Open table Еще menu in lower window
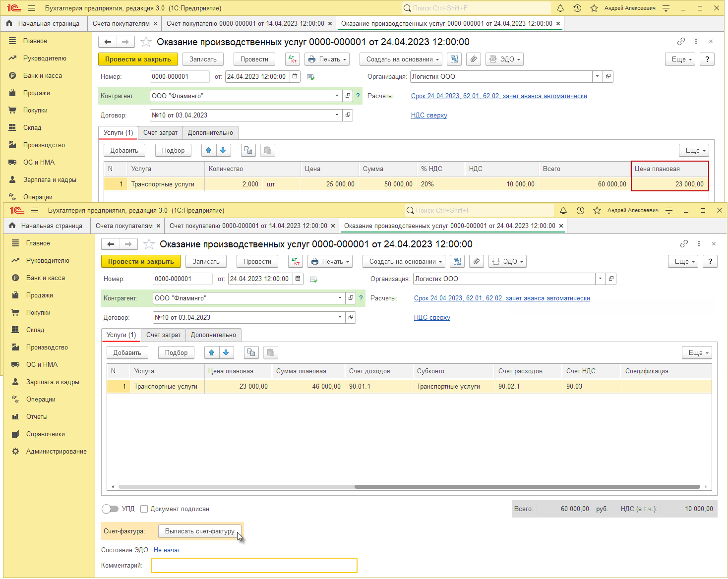 (697, 352)
